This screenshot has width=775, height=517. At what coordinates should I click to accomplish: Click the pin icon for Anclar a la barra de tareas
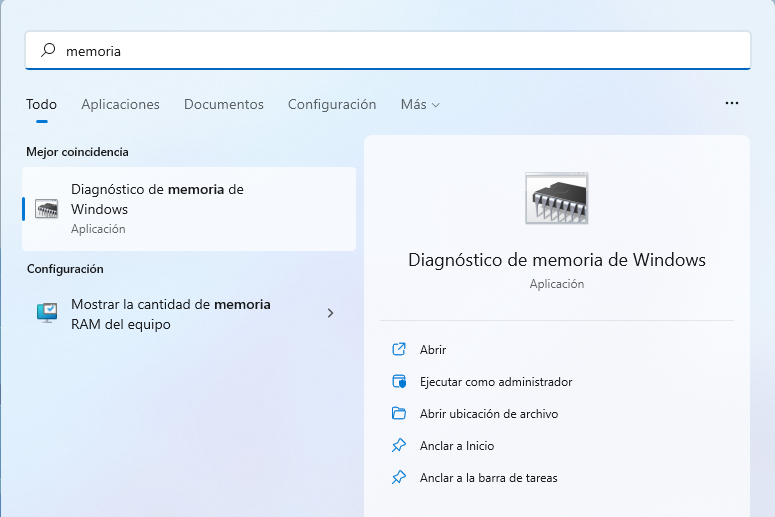click(x=399, y=478)
